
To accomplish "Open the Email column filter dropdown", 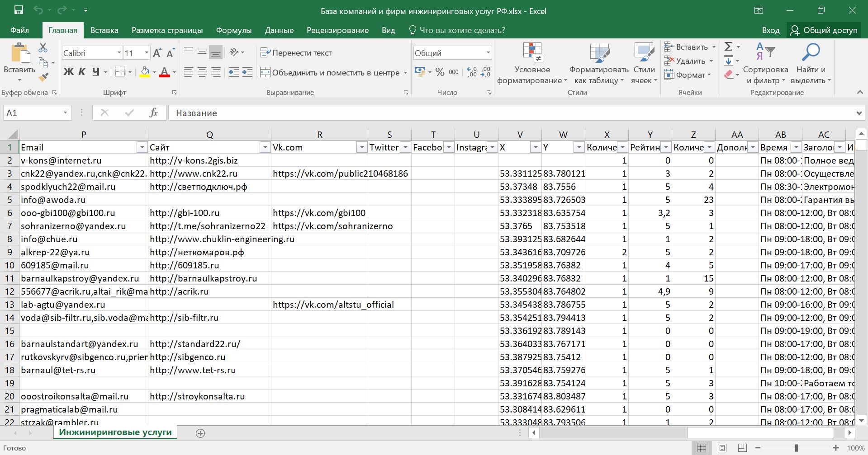I will point(142,147).
